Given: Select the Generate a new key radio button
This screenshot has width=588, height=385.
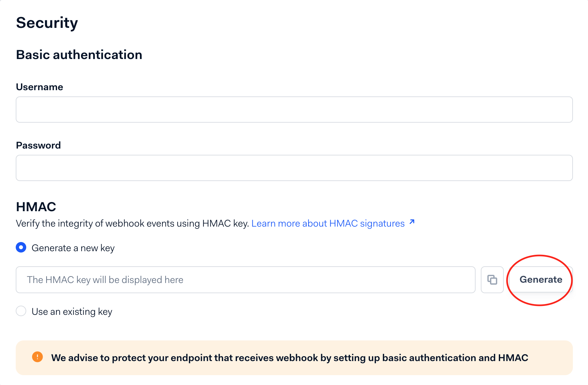Looking at the screenshot, I should 21,248.
